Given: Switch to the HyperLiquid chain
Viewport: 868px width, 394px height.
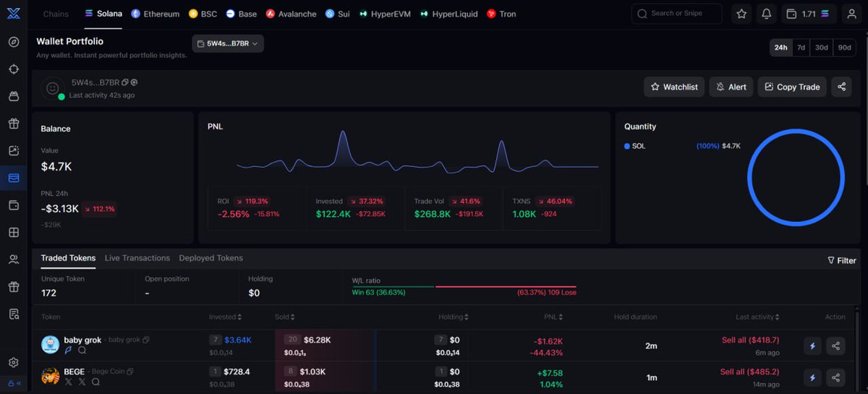Looking at the screenshot, I should pos(449,14).
